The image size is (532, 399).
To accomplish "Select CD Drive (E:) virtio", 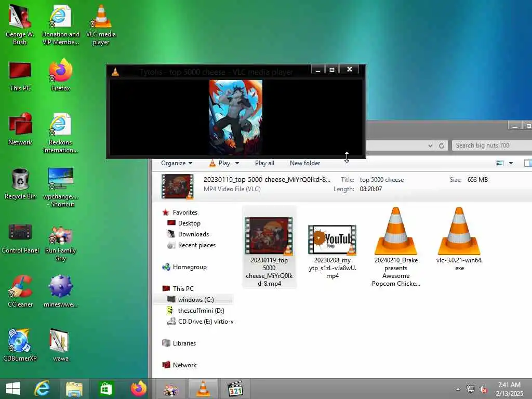I will click(206, 321).
